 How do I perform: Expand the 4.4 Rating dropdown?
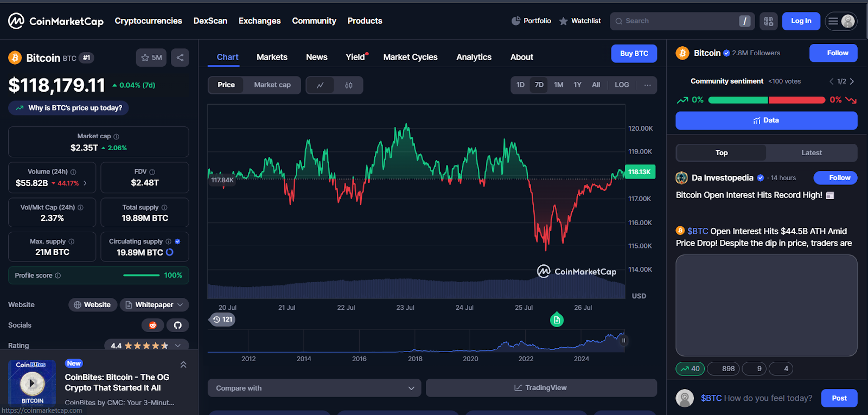click(146, 346)
